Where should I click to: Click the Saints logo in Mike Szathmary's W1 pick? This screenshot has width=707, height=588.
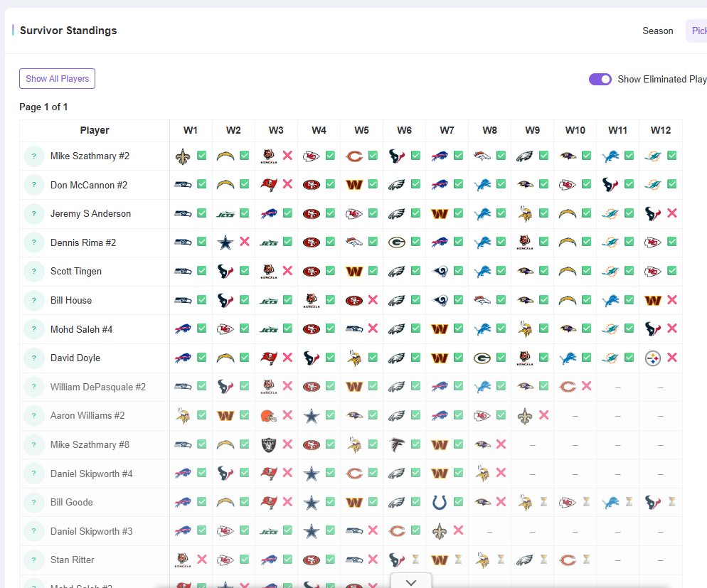point(184,155)
